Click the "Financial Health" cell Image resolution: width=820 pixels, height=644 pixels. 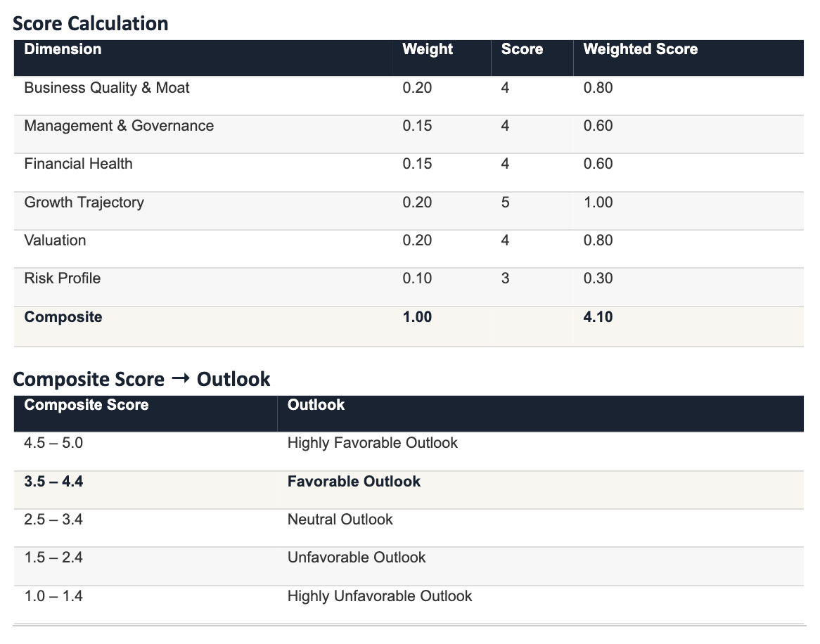point(79,164)
